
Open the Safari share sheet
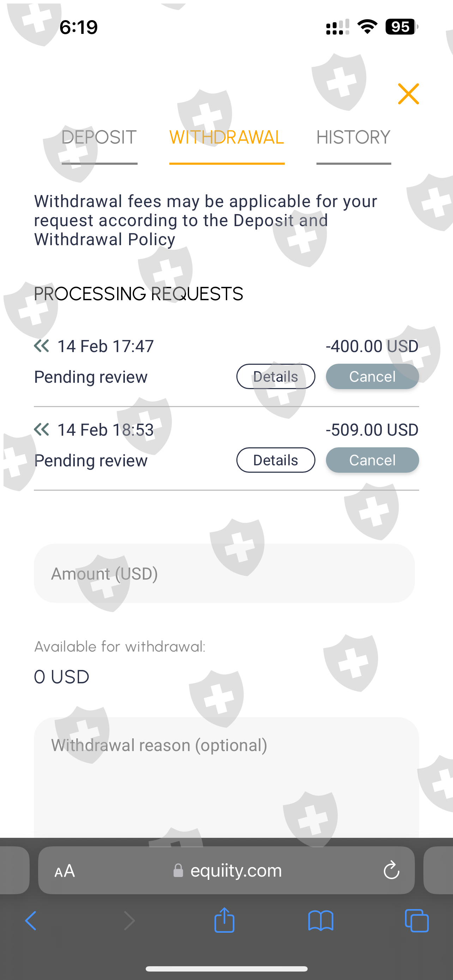coord(224,920)
